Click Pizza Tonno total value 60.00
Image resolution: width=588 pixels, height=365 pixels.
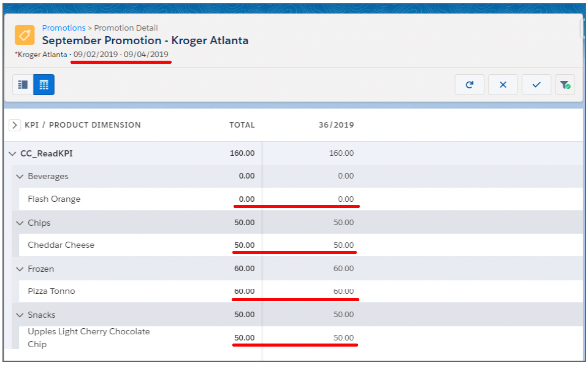tap(245, 291)
